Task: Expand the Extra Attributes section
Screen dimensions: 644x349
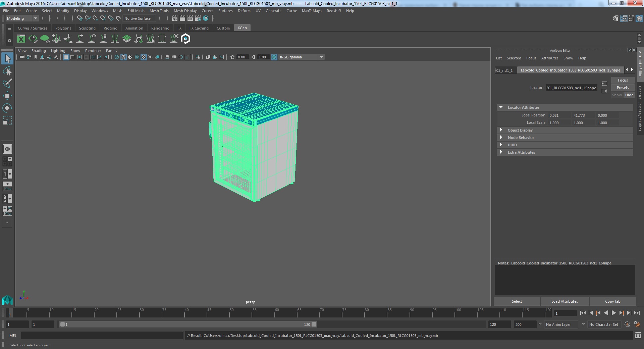Action: click(501, 152)
